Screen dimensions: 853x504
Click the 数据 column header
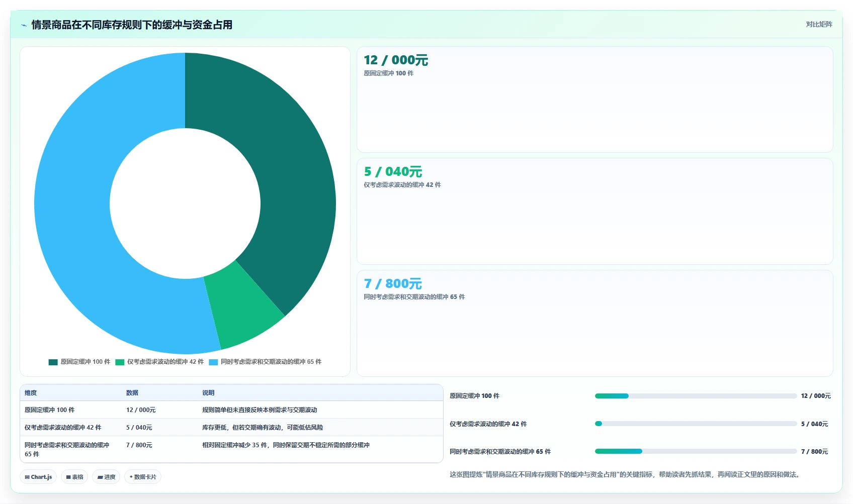[x=132, y=393]
